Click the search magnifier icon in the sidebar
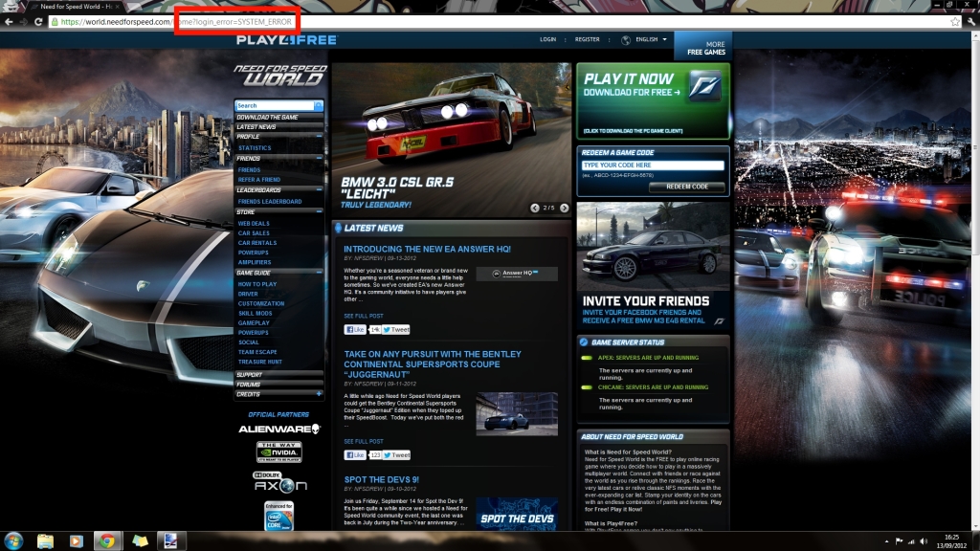The image size is (980, 551). (319, 106)
